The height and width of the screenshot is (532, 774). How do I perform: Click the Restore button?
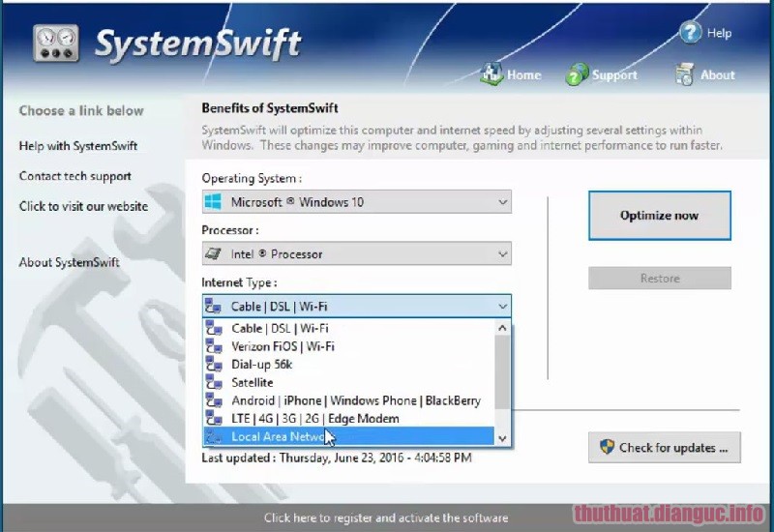pyautogui.click(x=660, y=278)
